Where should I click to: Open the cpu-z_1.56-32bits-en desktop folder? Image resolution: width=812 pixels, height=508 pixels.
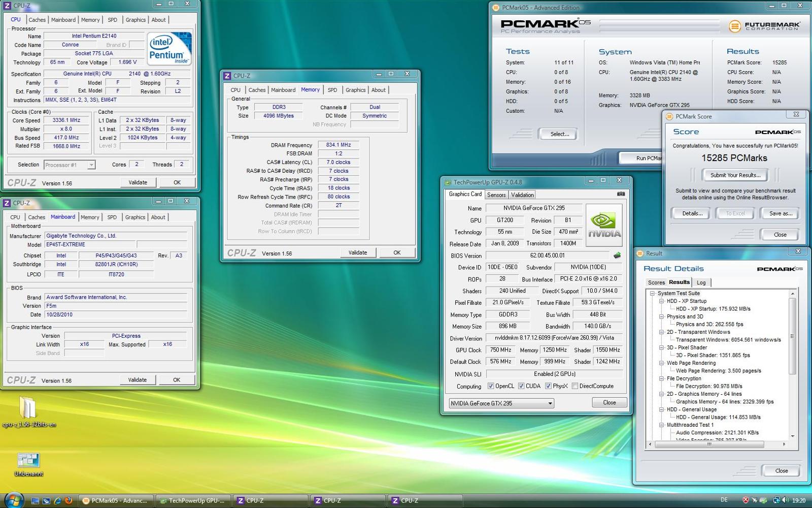click(28, 412)
